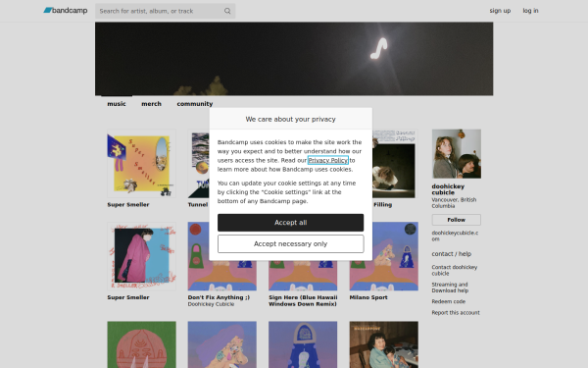Open the Tunnel album cover
Screen dimensions: 588x368
[198, 164]
